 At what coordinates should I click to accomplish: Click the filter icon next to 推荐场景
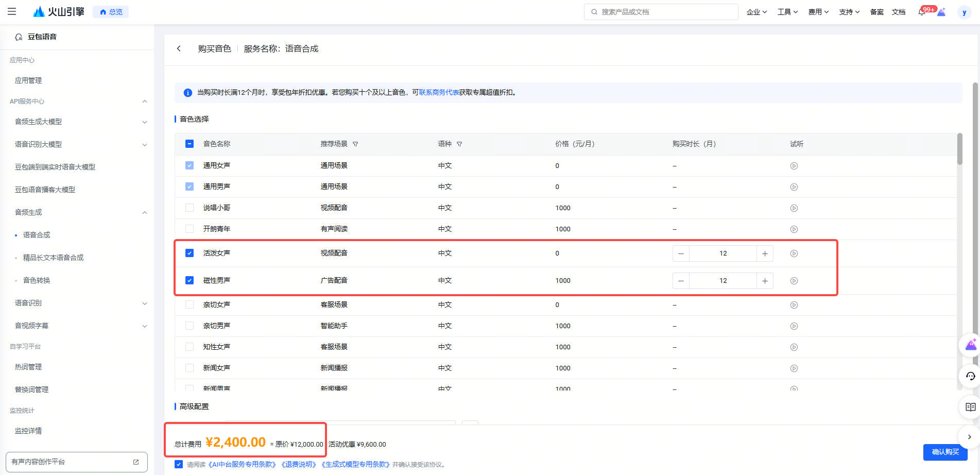pyautogui.click(x=355, y=144)
